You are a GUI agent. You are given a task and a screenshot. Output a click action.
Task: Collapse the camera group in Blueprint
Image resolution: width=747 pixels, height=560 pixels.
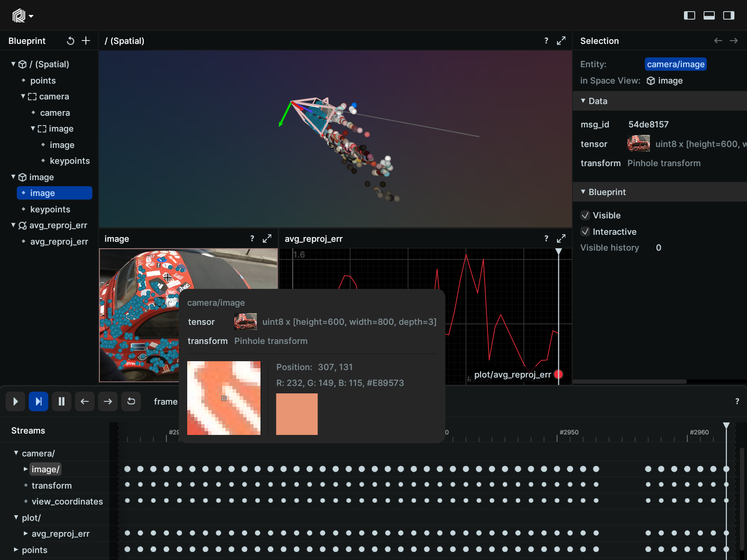(x=23, y=96)
